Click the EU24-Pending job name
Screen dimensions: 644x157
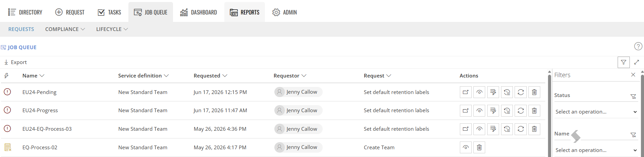[39, 92]
